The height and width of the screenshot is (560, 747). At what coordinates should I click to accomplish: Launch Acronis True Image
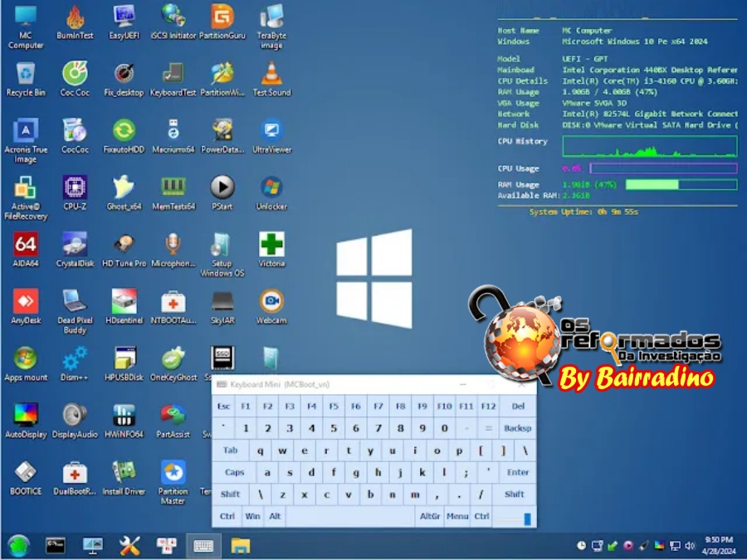26,141
